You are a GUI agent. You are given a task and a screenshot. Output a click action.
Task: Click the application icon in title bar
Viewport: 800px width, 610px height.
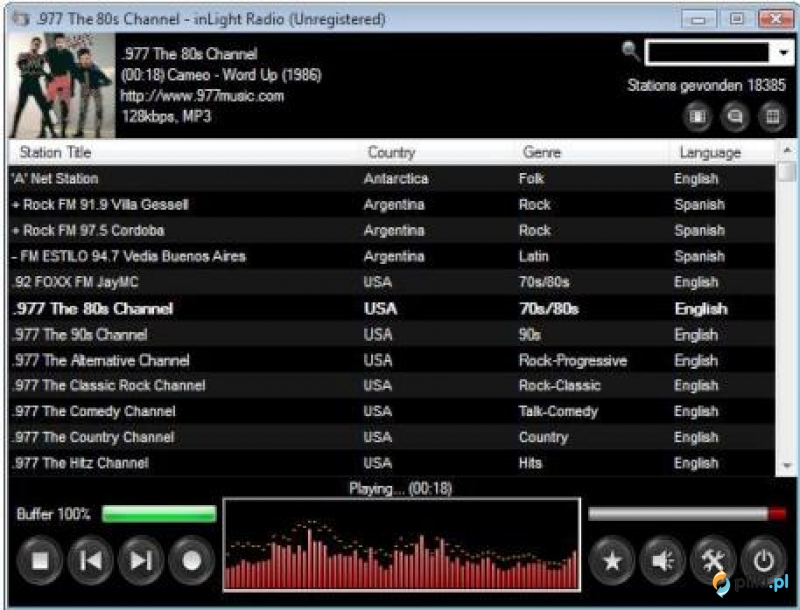[21, 19]
